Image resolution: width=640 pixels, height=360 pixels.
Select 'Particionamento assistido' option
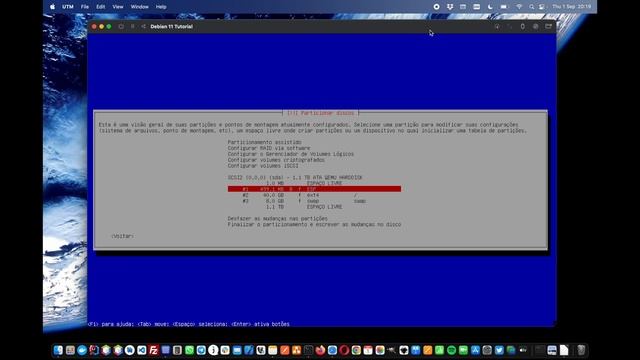(264, 142)
